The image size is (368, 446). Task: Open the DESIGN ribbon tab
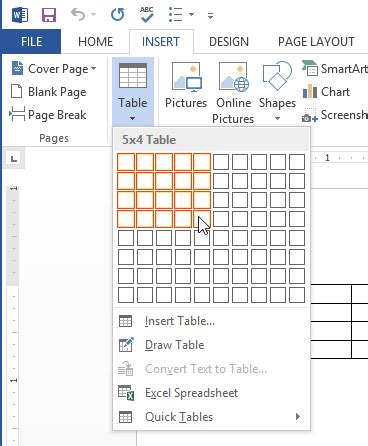coord(229,42)
